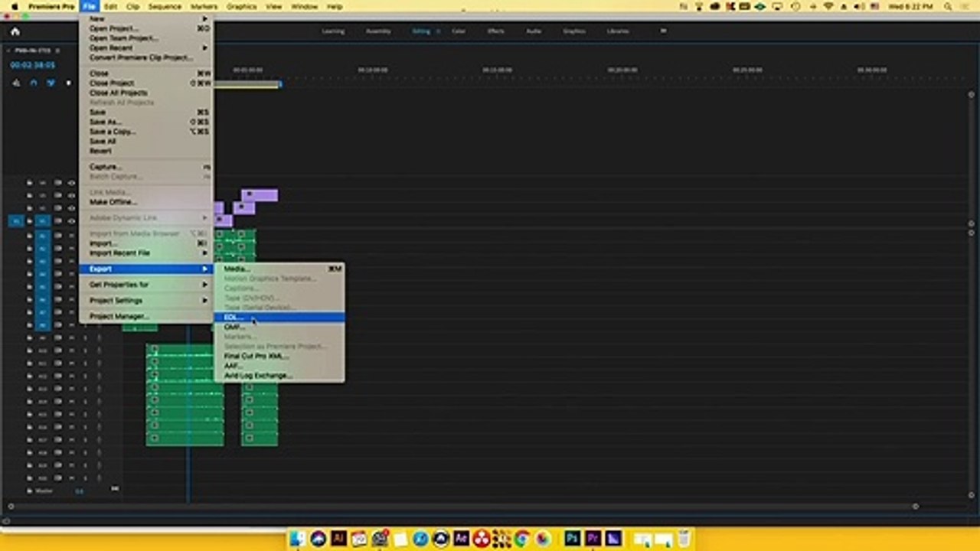This screenshot has width=980, height=551.
Task: Click the timeline horizontal zoom scroll bar
Action: click(462, 506)
